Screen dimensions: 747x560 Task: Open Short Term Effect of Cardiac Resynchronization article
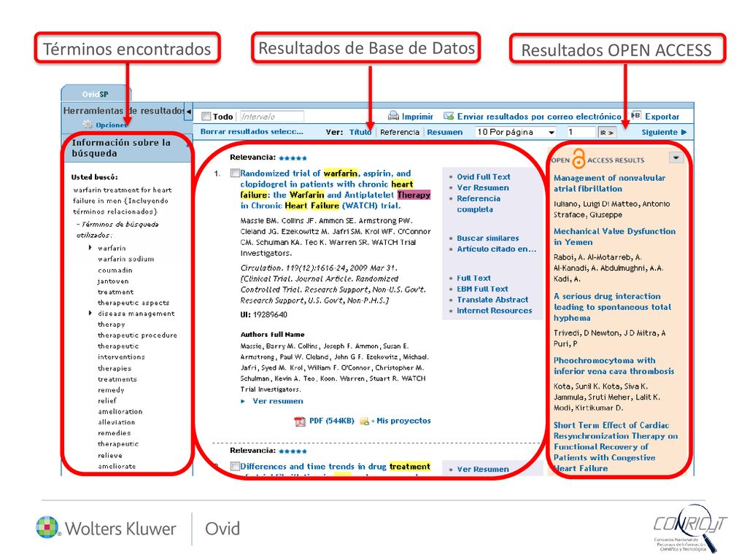coord(616,447)
